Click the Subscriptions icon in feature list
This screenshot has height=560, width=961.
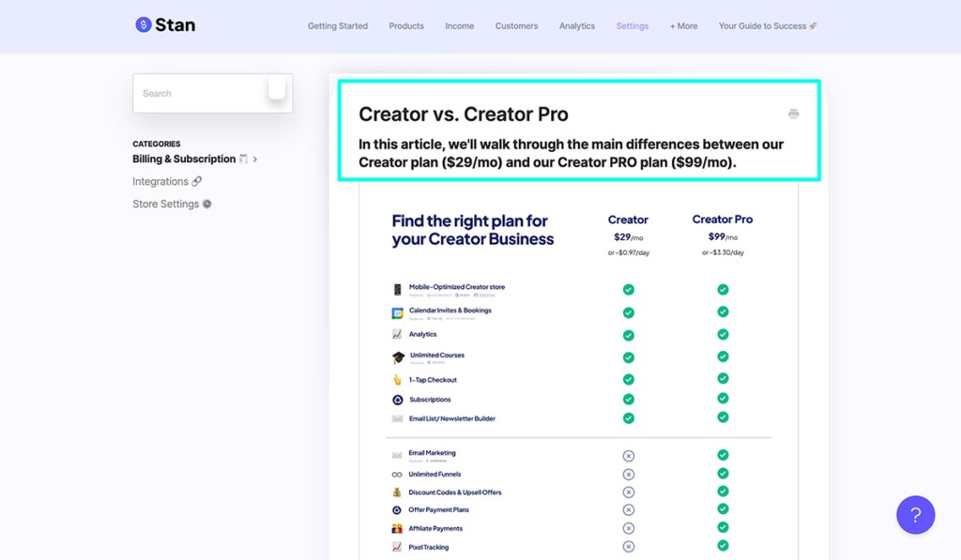point(398,400)
